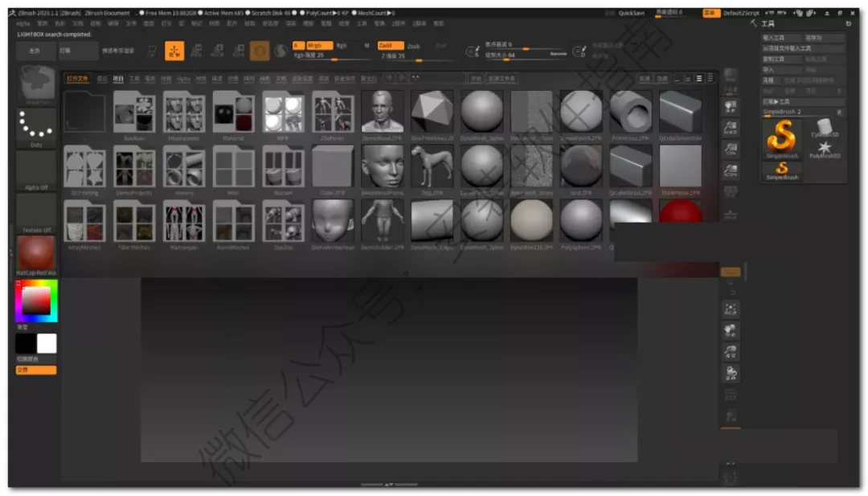
Task: Click the 100% actual size icon
Action: pos(731,149)
